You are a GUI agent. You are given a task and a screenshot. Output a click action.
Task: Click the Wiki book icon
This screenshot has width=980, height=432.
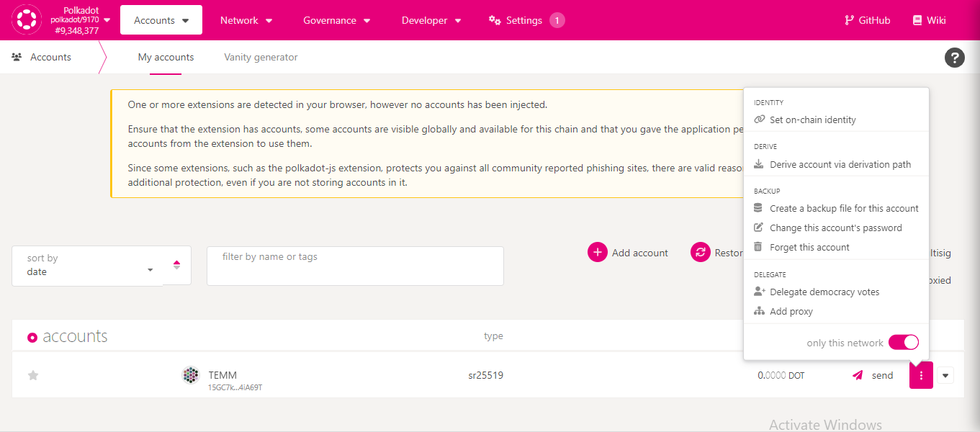917,20
